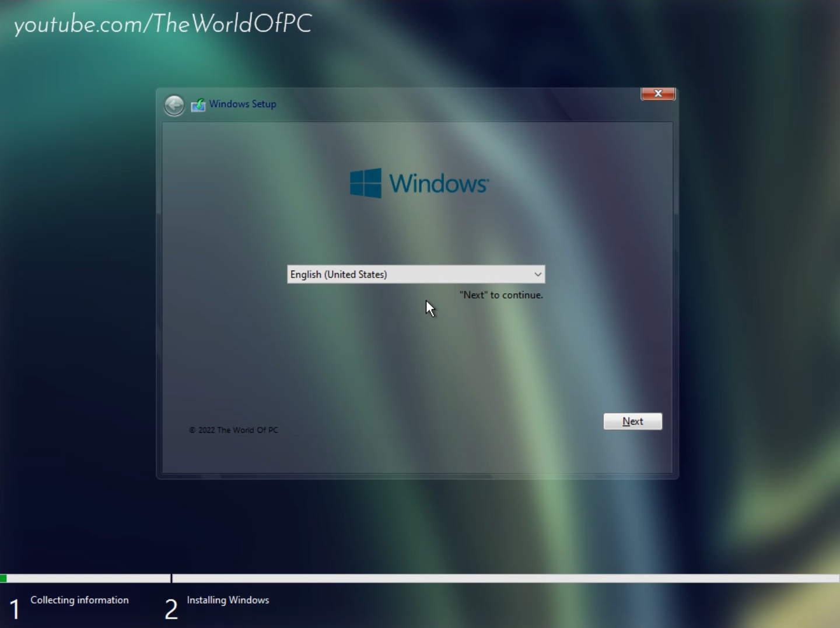Open the English (United States) language dropdown
This screenshot has width=840, height=628.
416,274
